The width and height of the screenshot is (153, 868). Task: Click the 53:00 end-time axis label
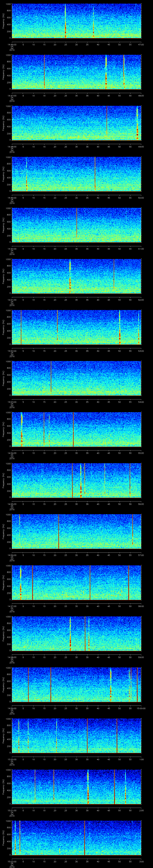coord(141,351)
